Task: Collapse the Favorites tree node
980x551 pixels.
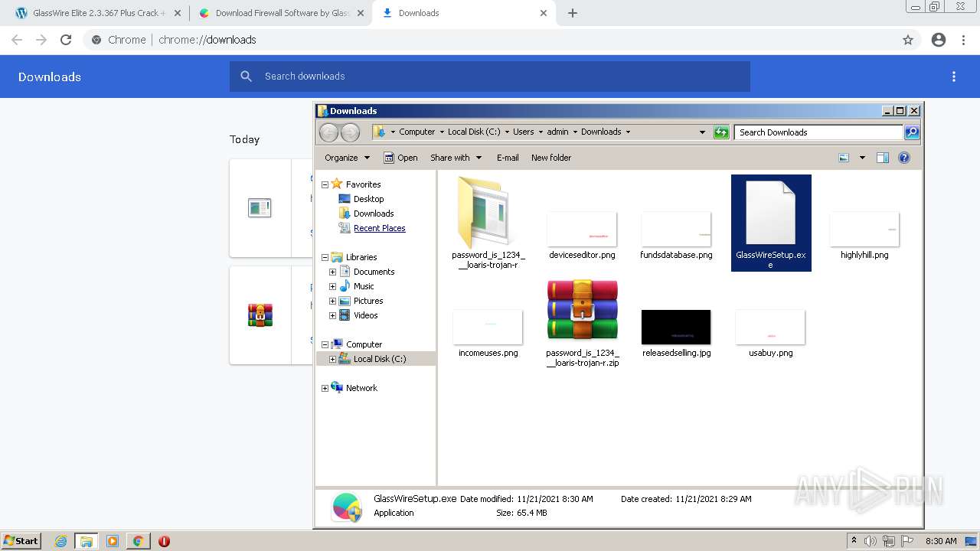Action: [x=325, y=184]
